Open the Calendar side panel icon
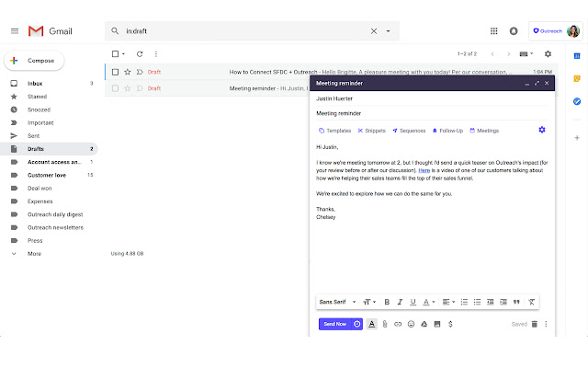Viewport: 588px width, 368px height. pyautogui.click(x=577, y=56)
